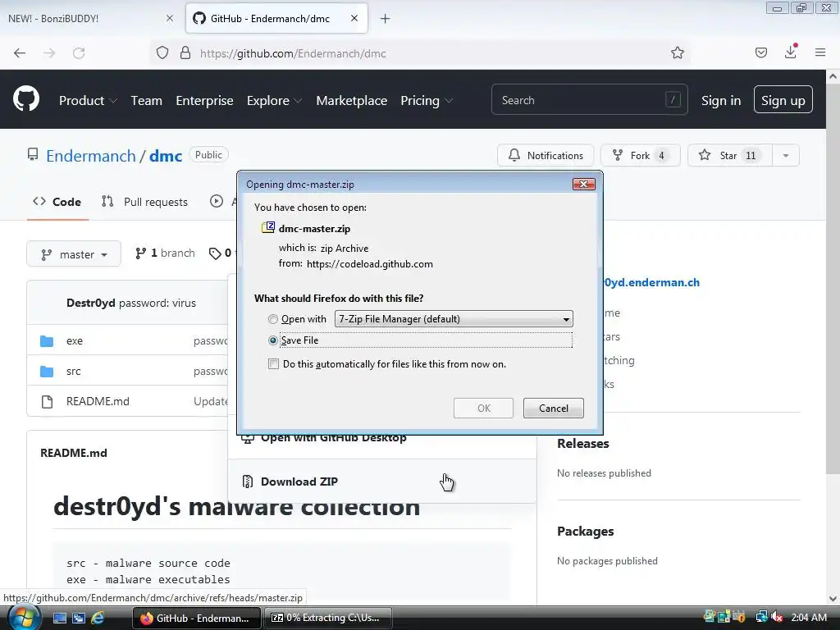Open the README.md file link
Viewport: 840px width, 630px height.
[x=98, y=401]
